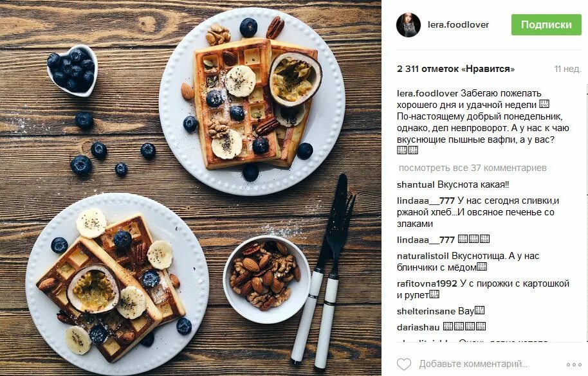Open dariashau commenter profile
This screenshot has width=588, height=376.
pyautogui.click(x=418, y=327)
